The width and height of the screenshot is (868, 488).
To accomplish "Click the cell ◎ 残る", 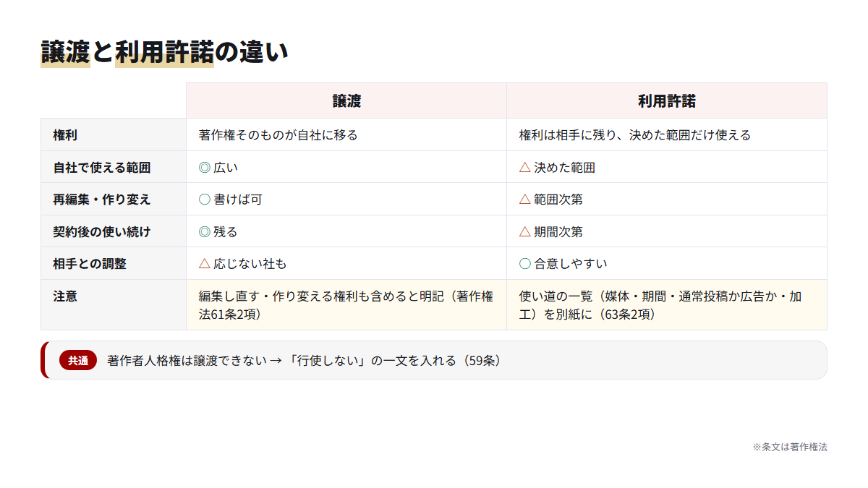I will tap(346, 231).
